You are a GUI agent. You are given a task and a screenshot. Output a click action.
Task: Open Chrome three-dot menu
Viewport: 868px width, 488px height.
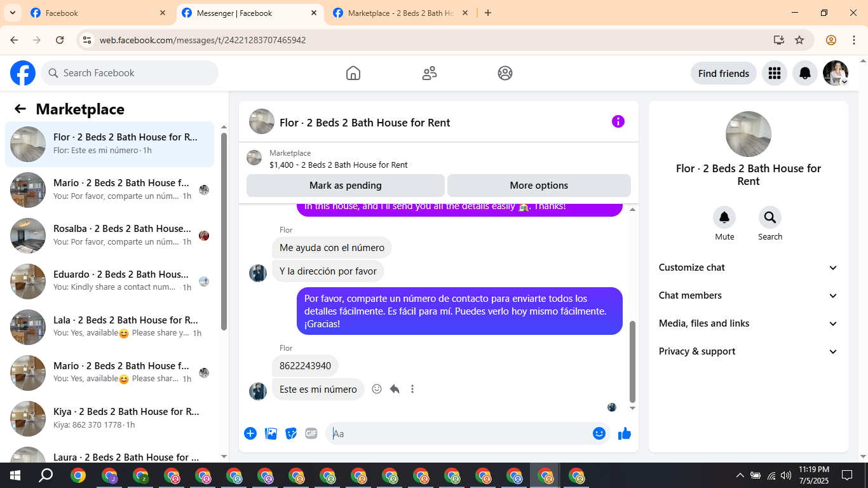click(x=853, y=40)
